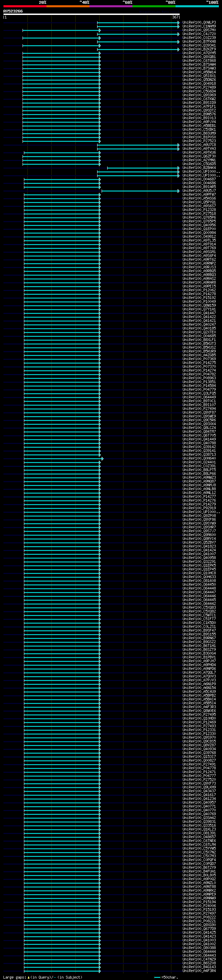
Task: Select hit label UniRef100_P14278
Action: pyautogui.click(x=199, y=294)
